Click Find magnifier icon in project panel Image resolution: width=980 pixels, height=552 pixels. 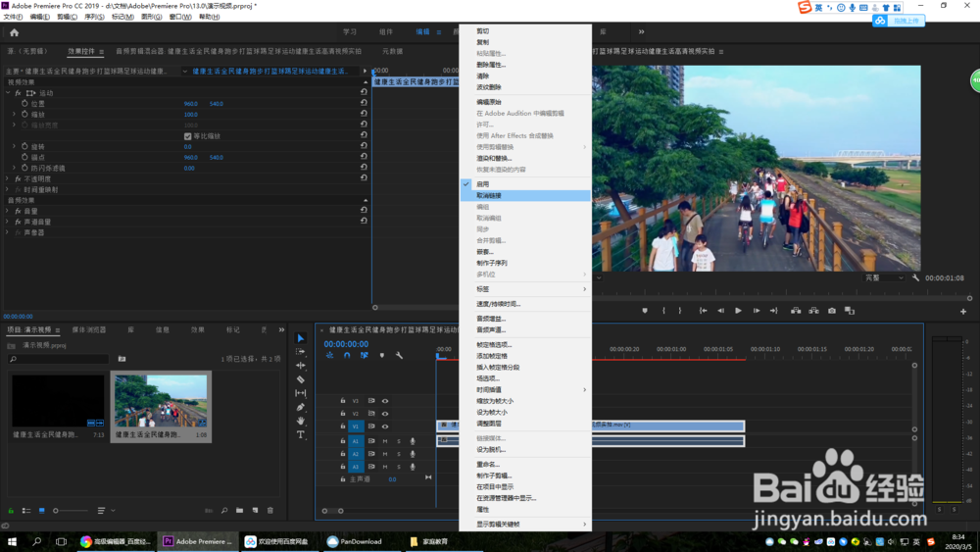pyautogui.click(x=224, y=511)
